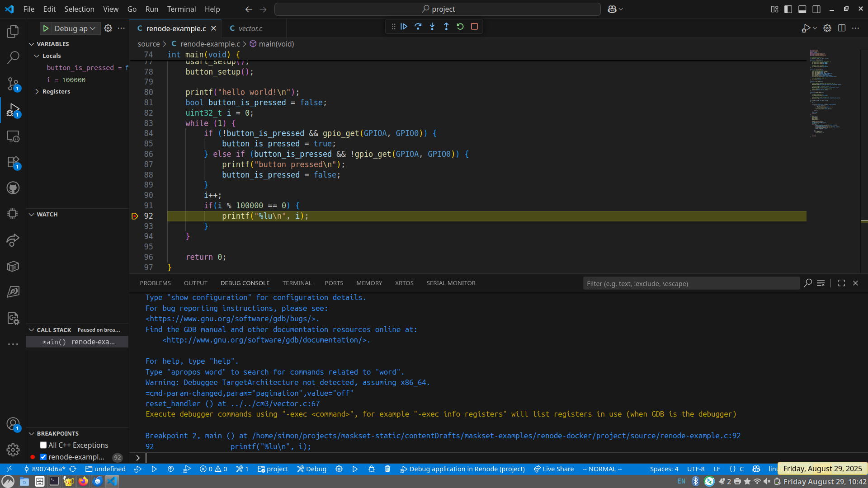
Task: Click the Step Into debug icon
Action: tap(432, 27)
